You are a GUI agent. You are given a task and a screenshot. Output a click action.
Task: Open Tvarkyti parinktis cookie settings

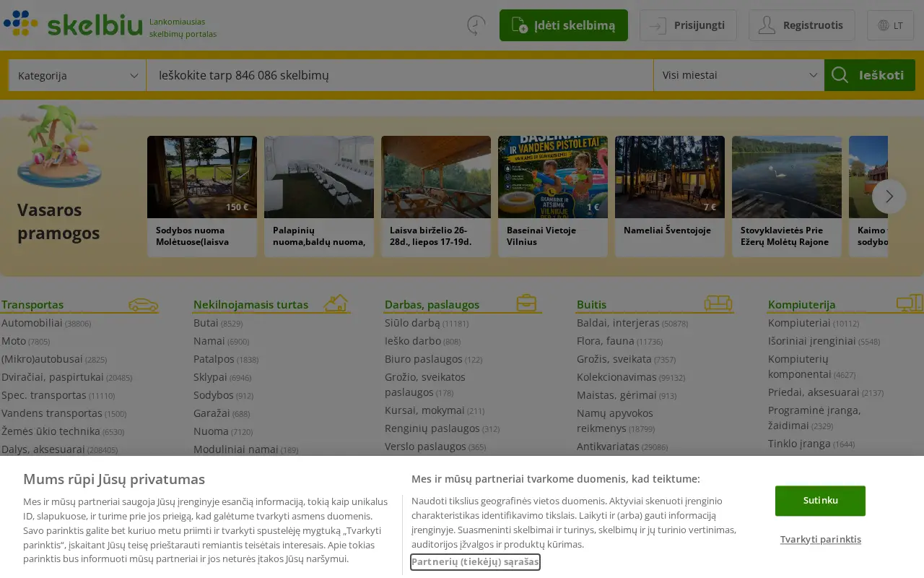coord(821,539)
